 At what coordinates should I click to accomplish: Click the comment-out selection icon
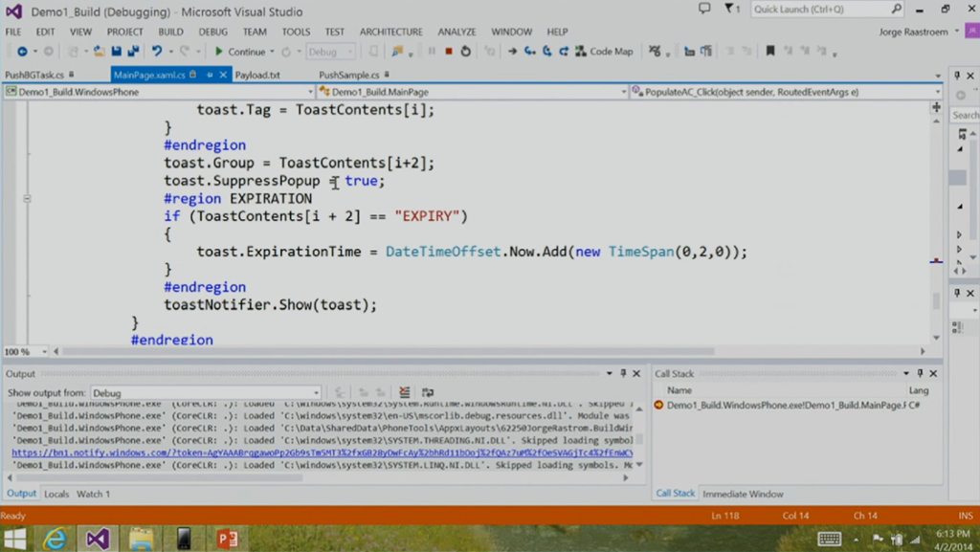[730, 52]
